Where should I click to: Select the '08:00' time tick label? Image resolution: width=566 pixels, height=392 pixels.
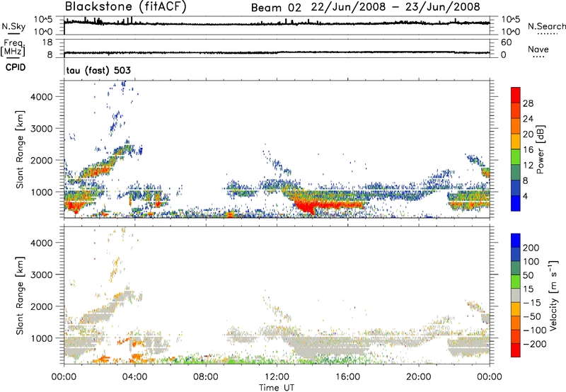click(206, 377)
